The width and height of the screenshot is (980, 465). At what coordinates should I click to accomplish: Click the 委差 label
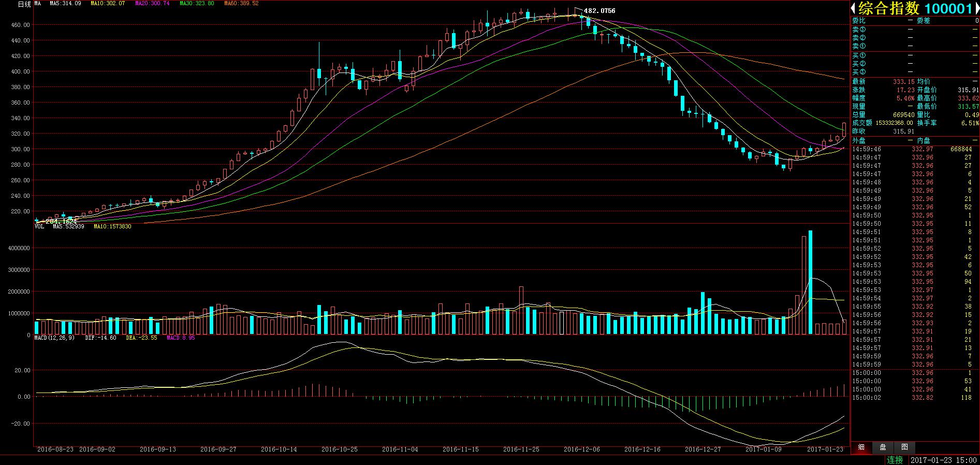[x=924, y=20]
